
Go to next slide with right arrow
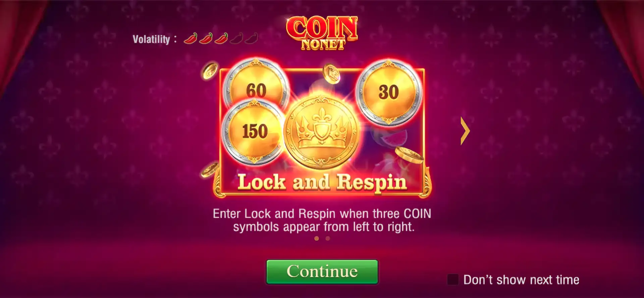point(465,131)
